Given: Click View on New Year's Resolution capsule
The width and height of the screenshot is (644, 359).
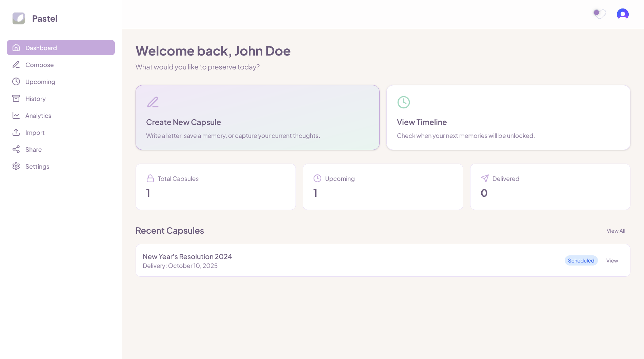Looking at the screenshot, I should tap(612, 261).
